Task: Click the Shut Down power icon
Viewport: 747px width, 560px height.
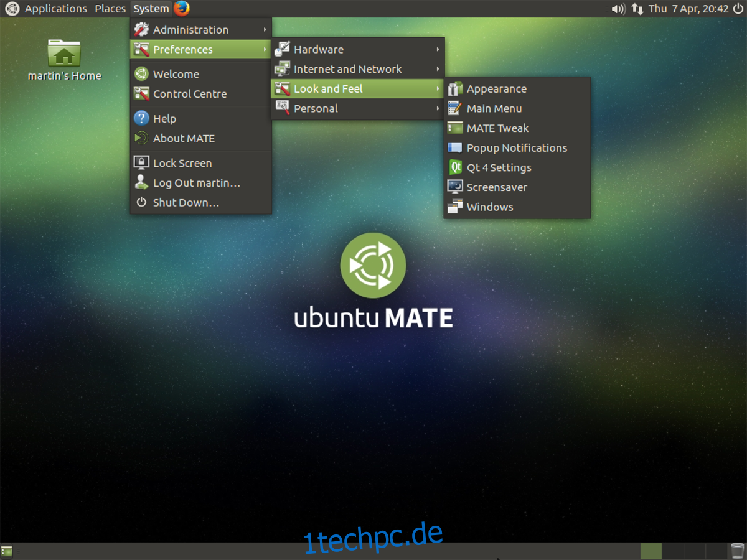Action: [x=142, y=202]
